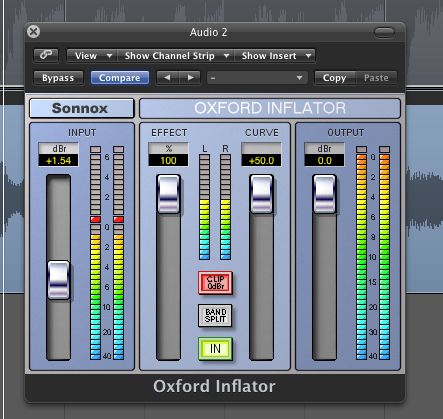This screenshot has height=419, width=443.
Task: Click the EFFECT fader handle
Action: (x=169, y=194)
